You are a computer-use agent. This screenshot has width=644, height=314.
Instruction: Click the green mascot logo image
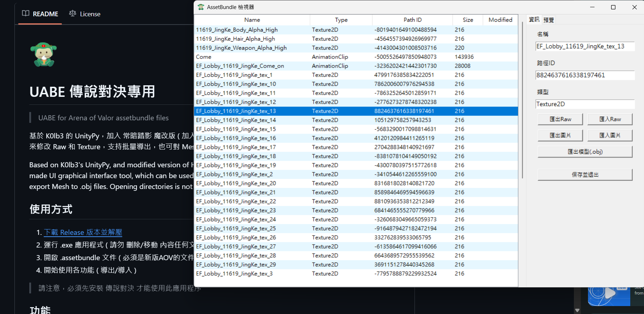coord(44,55)
